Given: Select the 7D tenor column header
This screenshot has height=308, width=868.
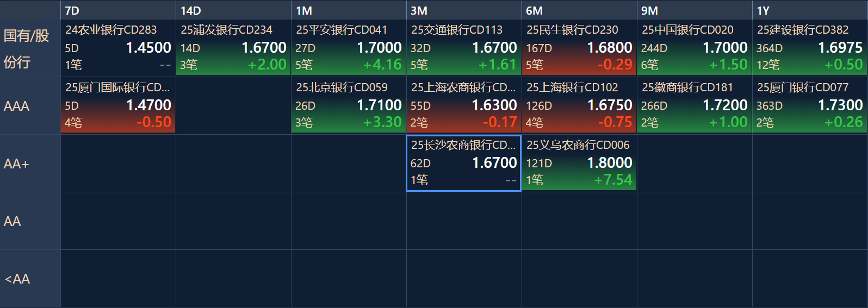Looking at the screenshot, I should [118, 10].
